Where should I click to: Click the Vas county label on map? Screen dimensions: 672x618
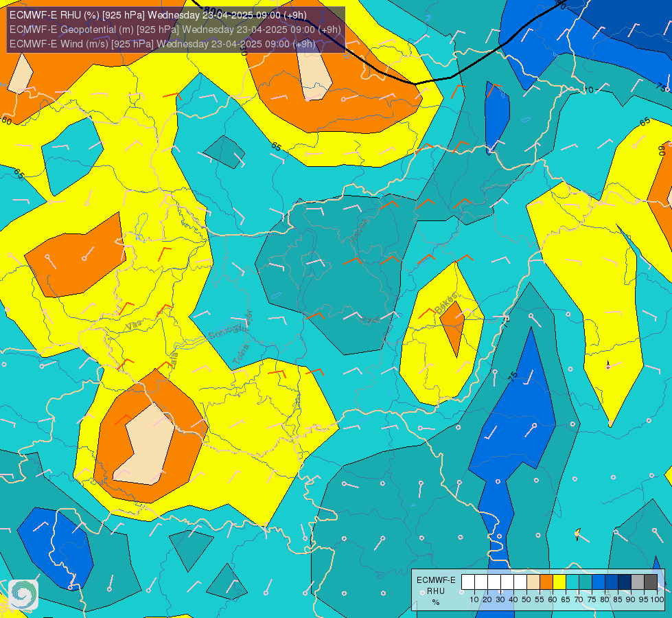134,326
